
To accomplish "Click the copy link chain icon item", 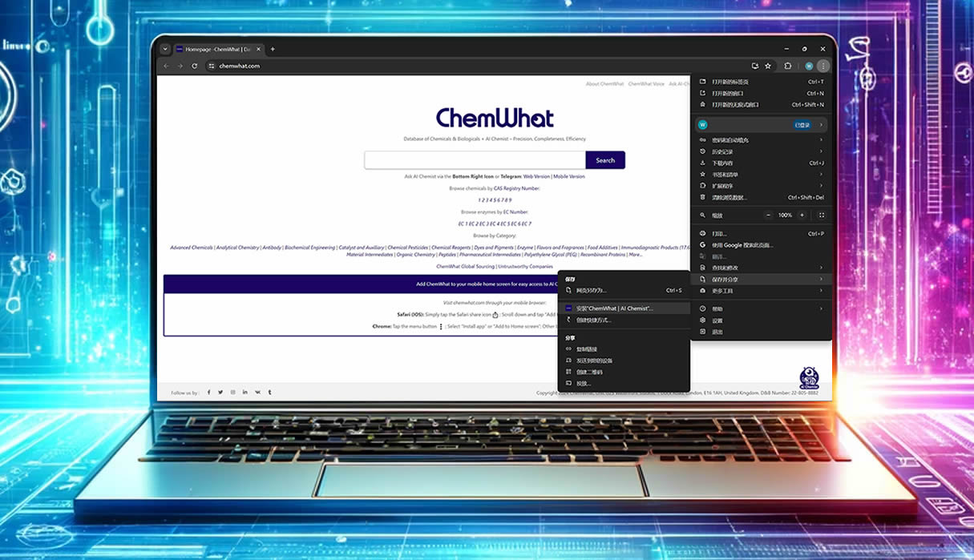I will tap(624, 349).
